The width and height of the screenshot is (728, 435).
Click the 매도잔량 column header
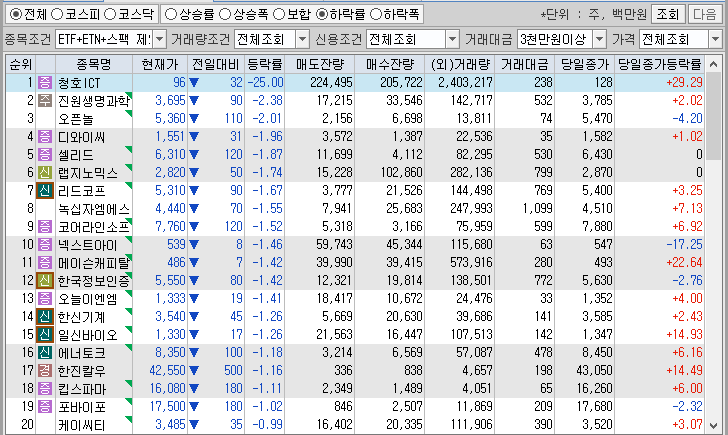point(319,64)
